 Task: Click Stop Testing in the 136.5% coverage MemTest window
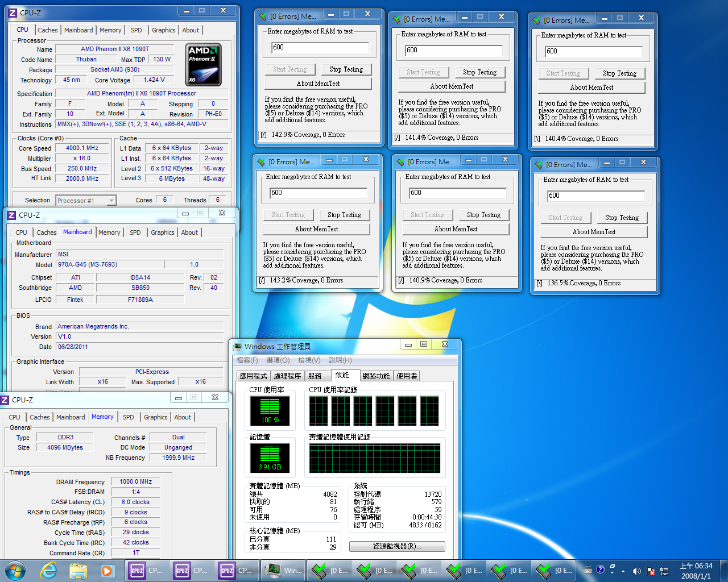coord(622,218)
